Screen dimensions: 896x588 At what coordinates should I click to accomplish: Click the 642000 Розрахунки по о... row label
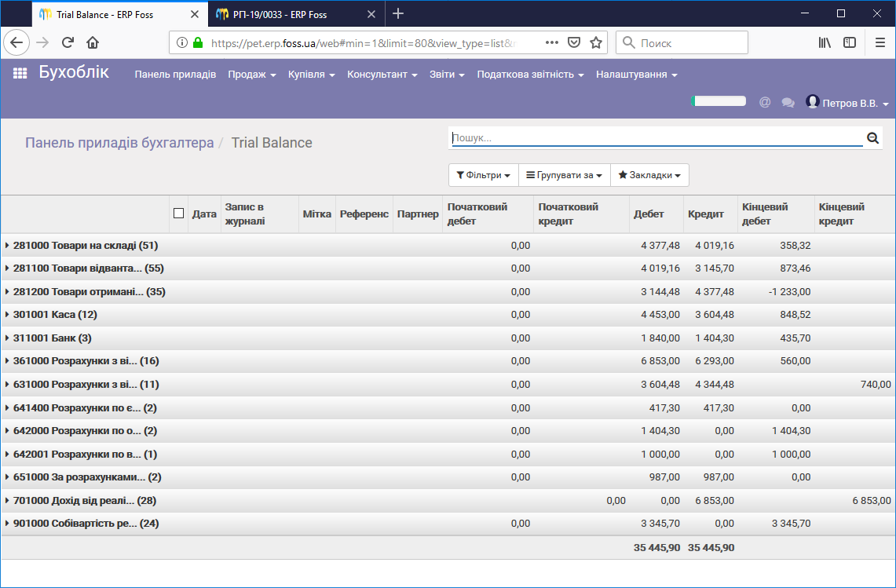[85, 430]
